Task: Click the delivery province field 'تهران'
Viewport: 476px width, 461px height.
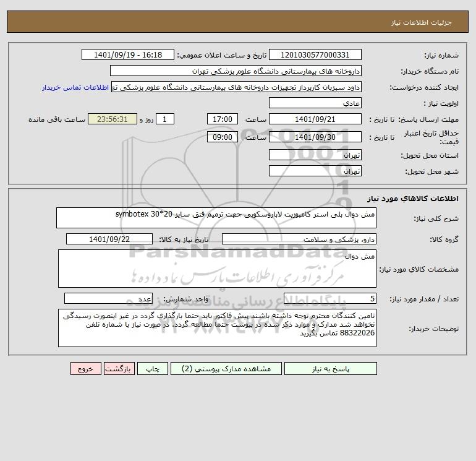Action: pyautogui.click(x=315, y=155)
